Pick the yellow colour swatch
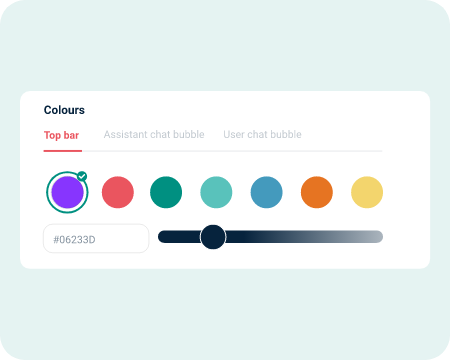 (367, 192)
